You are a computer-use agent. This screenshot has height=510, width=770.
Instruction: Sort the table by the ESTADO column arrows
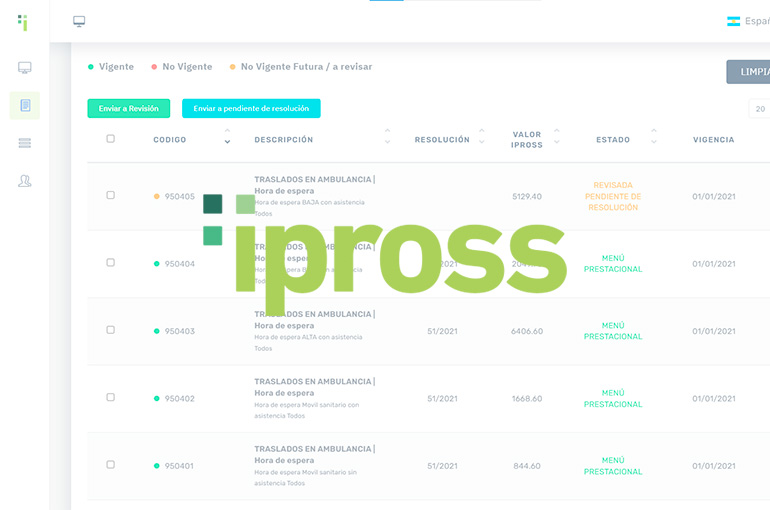pos(654,137)
